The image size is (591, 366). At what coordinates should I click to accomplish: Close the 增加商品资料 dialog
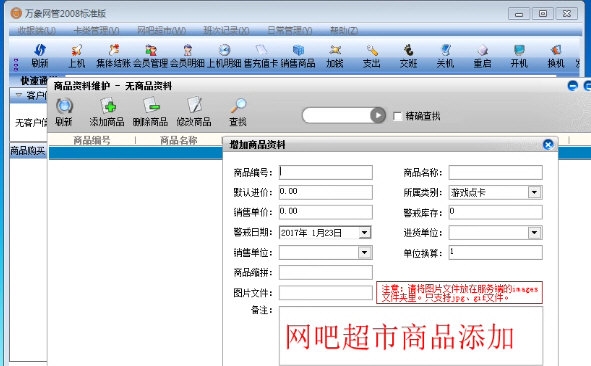pyautogui.click(x=548, y=144)
